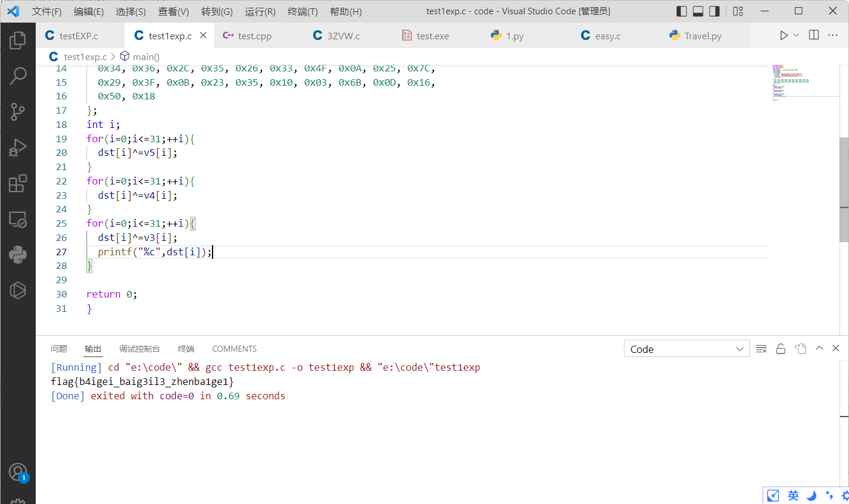This screenshot has height=504, width=849.
Task: Open the 查看(V) menu
Action: (x=173, y=11)
